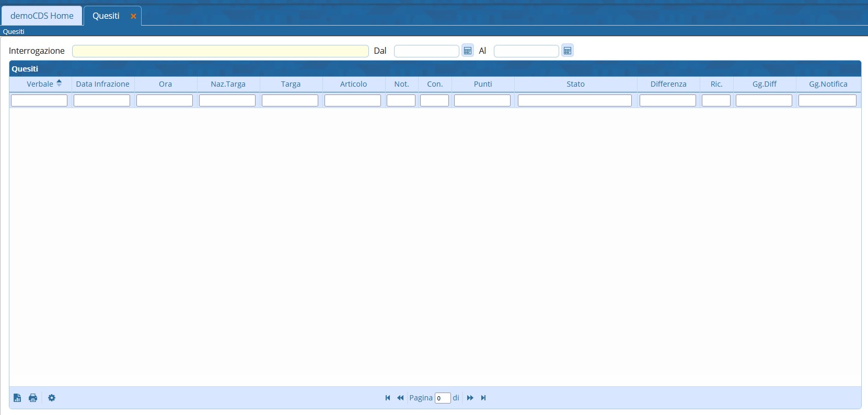
Task: Go to the next page of results
Action: [x=470, y=398]
